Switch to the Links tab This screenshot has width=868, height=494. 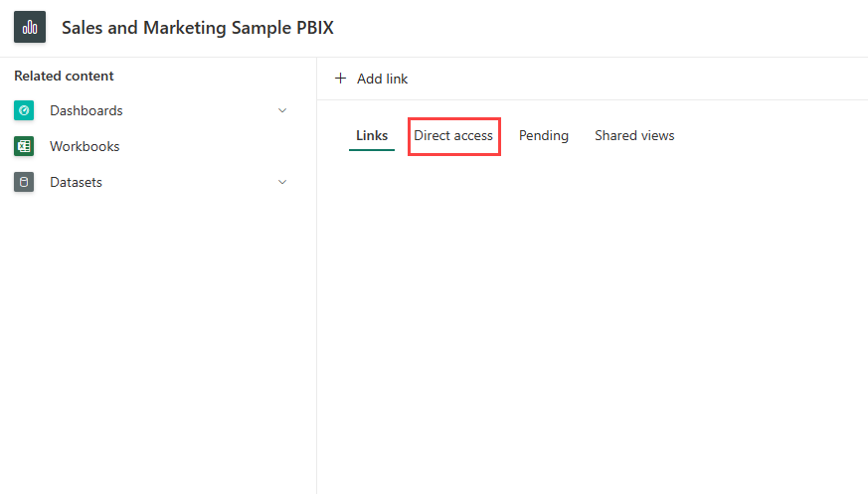(372, 135)
